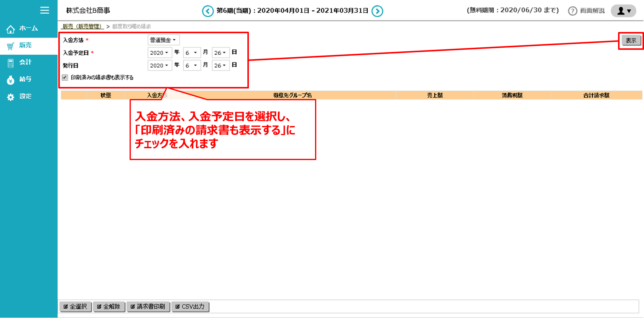Open the 発行日 year dropdown showing 2020

click(159, 65)
